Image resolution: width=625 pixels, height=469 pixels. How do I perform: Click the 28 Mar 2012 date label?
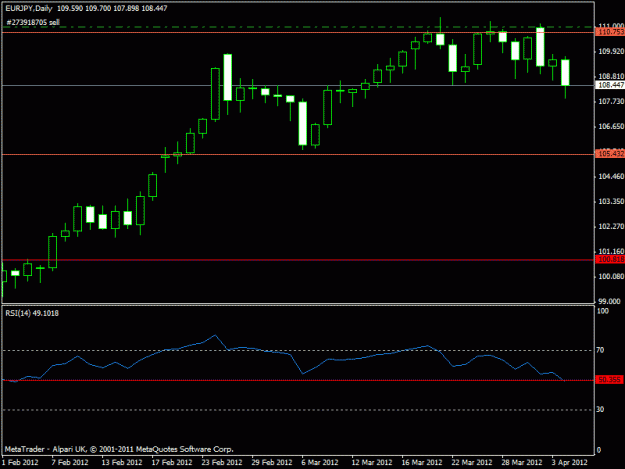point(522,462)
